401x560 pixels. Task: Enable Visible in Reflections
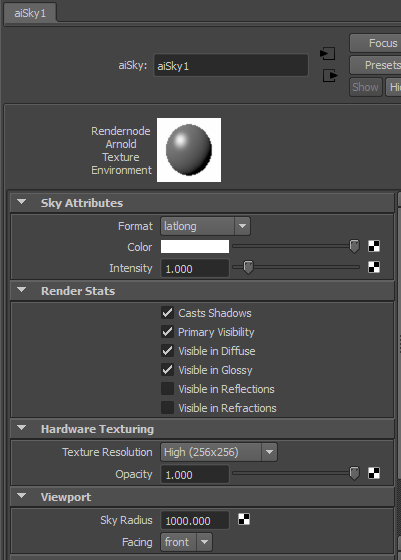(x=167, y=389)
